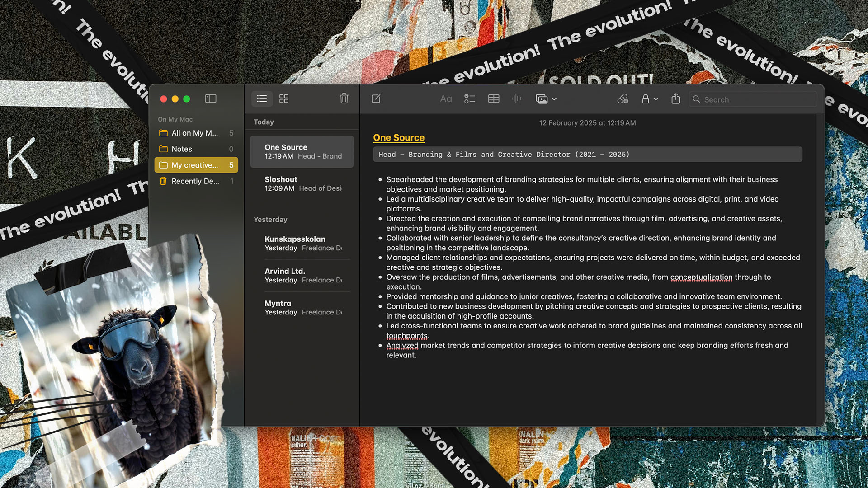Open the Myntra note
Image resolution: width=868 pixels, height=488 pixels.
click(x=302, y=308)
